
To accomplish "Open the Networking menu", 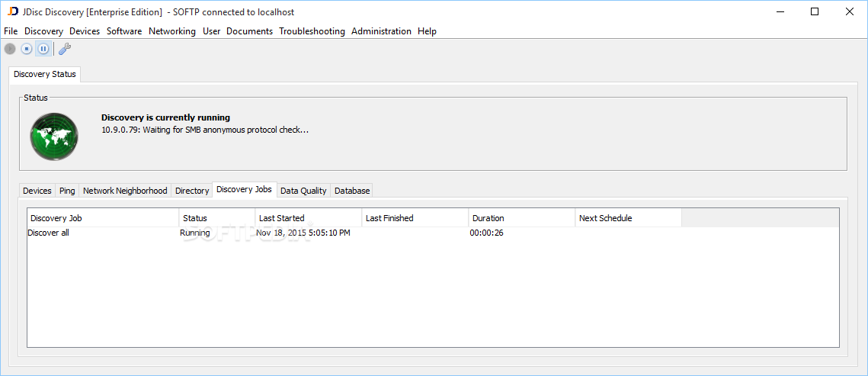I will 172,31.
